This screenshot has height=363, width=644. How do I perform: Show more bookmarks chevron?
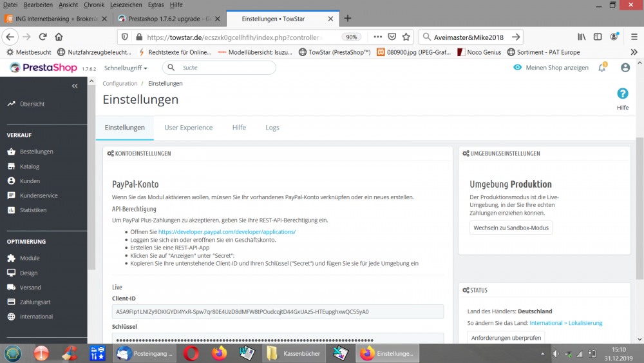[634, 52]
